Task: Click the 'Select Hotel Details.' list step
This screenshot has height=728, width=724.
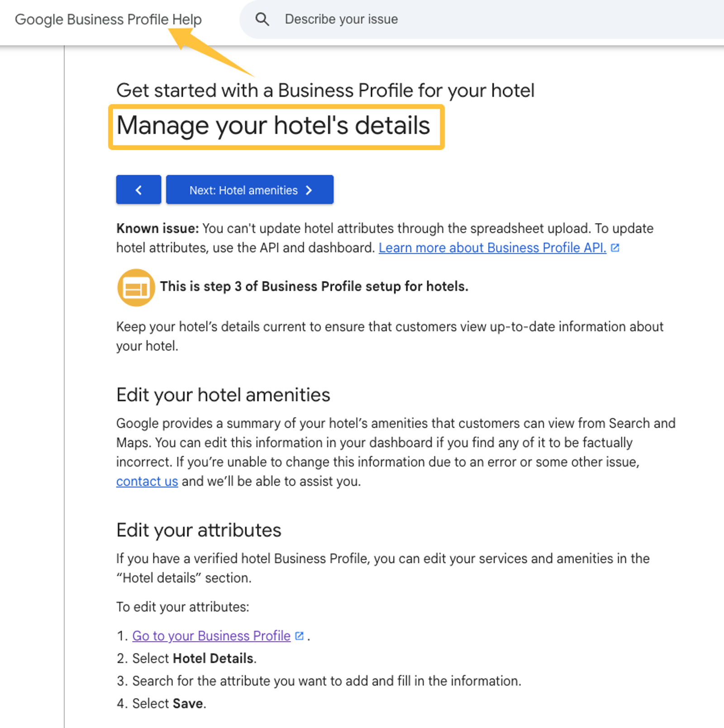Action: click(194, 658)
